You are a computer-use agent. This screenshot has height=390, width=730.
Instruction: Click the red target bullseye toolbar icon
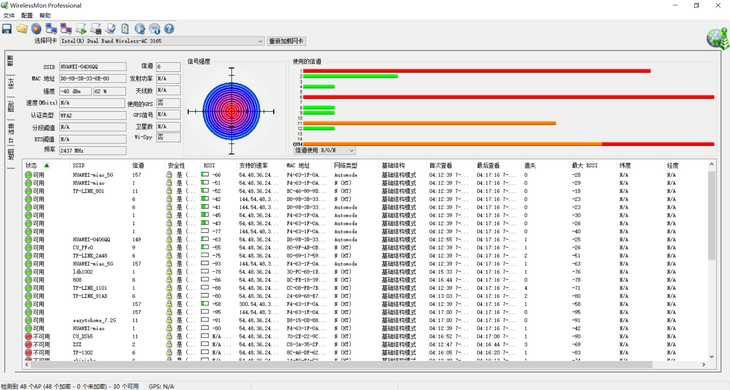tap(36, 29)
